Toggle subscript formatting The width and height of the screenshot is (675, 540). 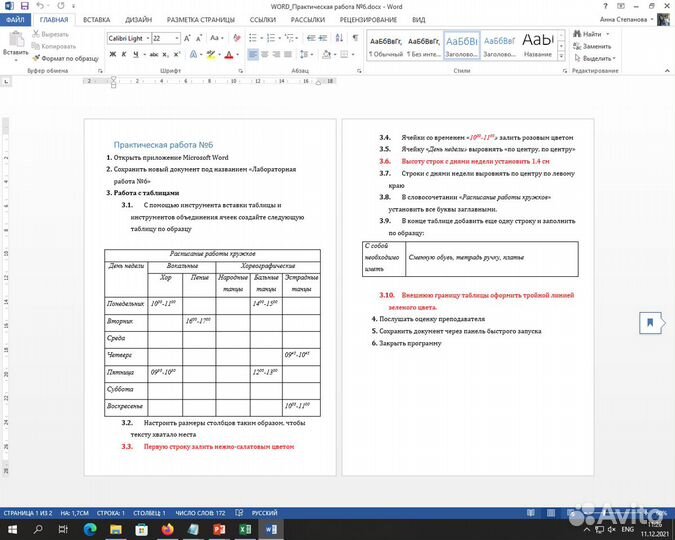click(x=165, y=54)
